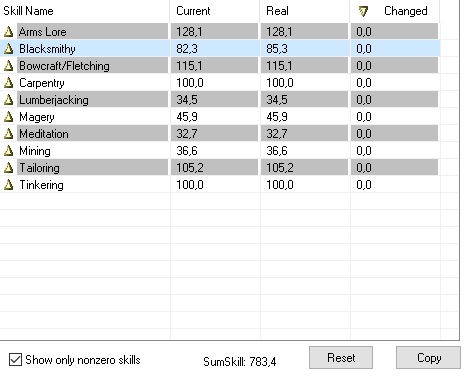Select the Mining skill name
The image size is (470, 380).
tap(35, 151)
